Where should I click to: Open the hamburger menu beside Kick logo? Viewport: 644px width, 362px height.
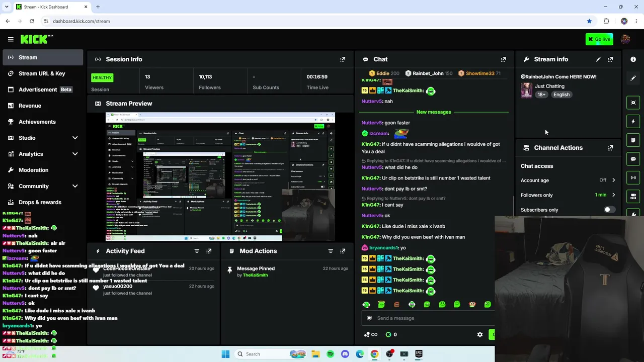click(x=11, y=39)
